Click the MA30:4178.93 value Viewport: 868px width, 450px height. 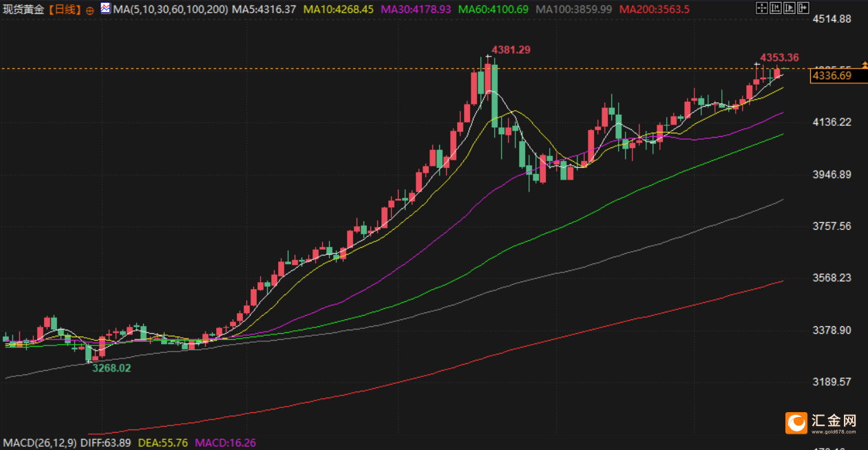[416, 10]
